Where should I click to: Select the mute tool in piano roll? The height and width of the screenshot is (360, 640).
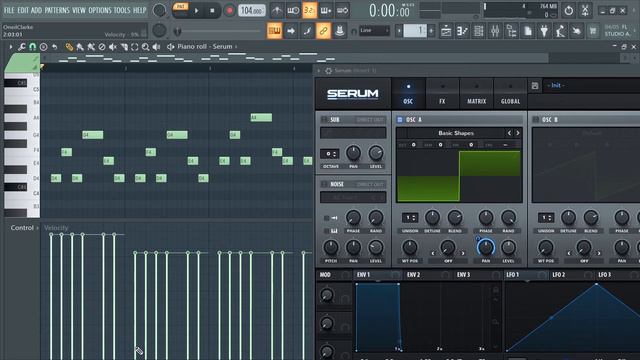click(113, 47)
